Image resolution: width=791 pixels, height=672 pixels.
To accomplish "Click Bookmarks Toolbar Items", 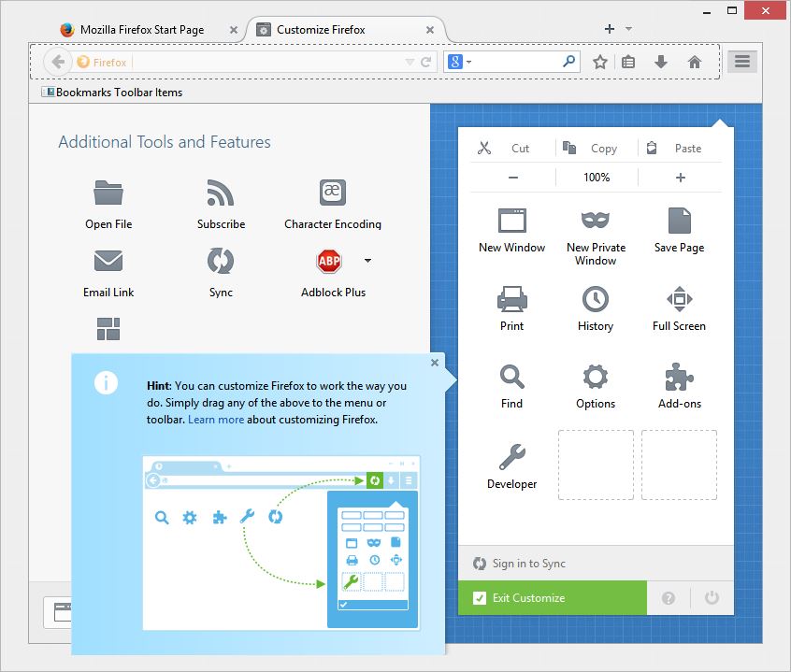I will 112,93.
